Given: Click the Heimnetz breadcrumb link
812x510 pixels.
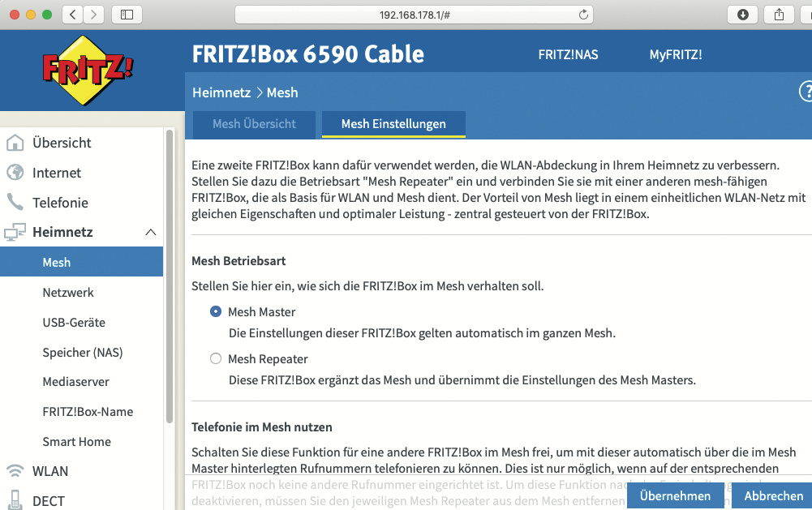Looking at the screenshot, I should tap(221, 92).
